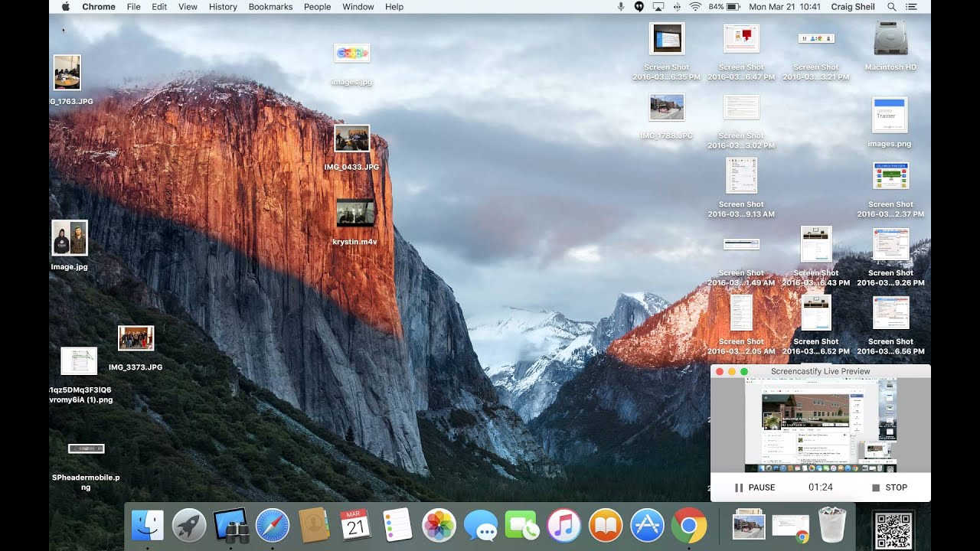This screenshot has height=551, width=980.
Task: Open the Notification Center list icon
Action: pyautogui.click(x=911, y=7)
